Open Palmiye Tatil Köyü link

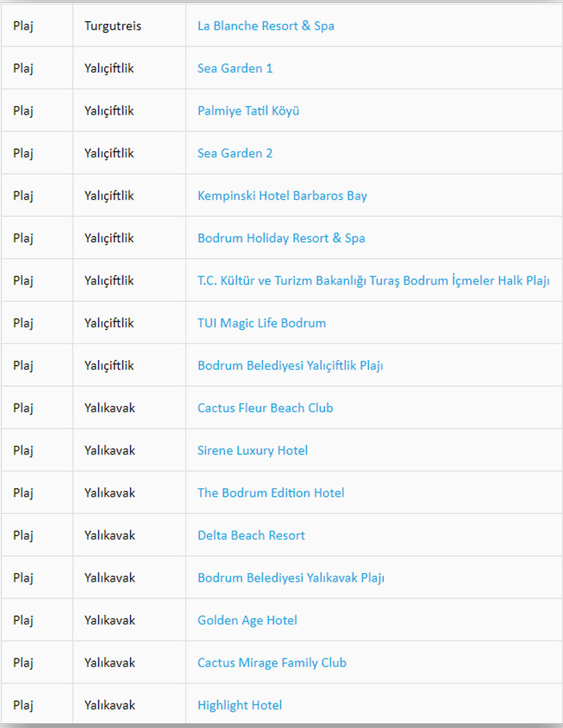tap(248, 111)
